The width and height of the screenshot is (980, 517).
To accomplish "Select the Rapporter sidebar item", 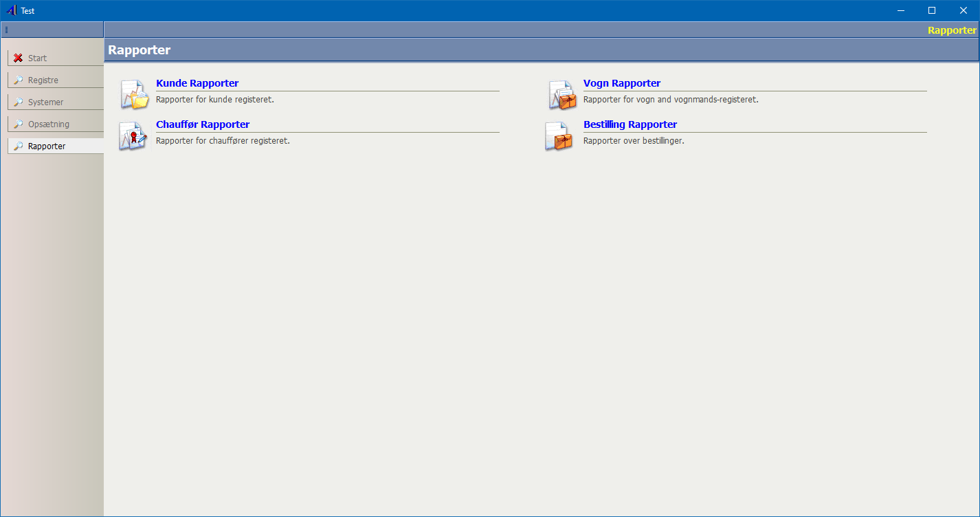I will click(56, 146).
